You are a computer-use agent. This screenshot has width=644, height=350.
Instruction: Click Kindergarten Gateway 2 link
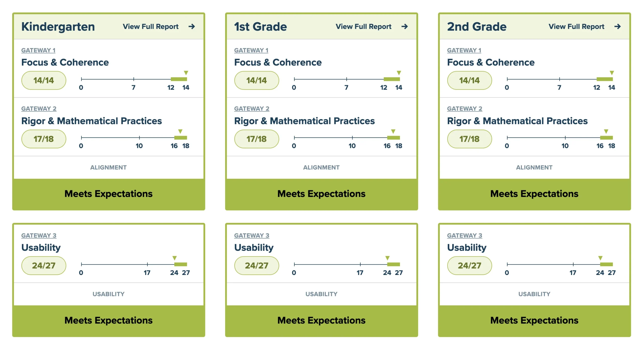pos(39,109)
